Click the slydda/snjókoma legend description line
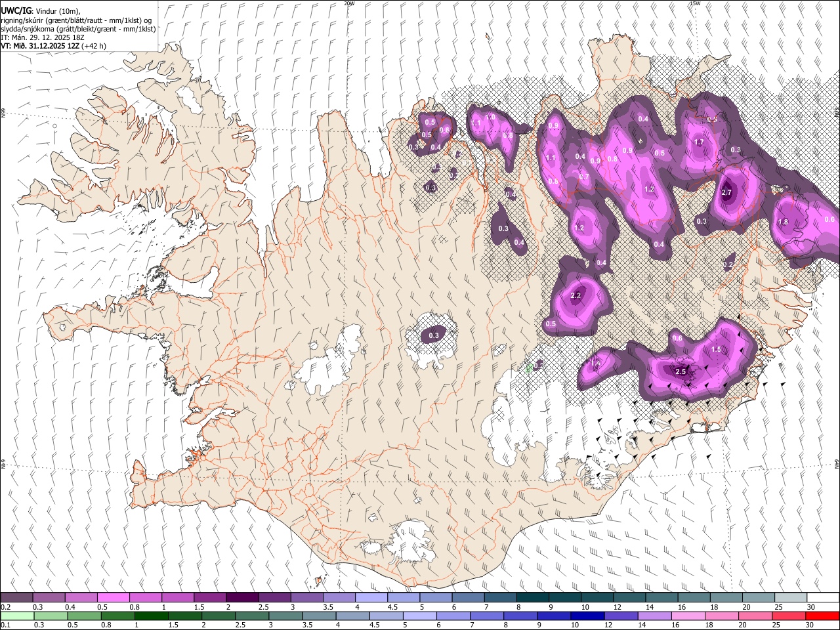 click(x=78, y=29)
